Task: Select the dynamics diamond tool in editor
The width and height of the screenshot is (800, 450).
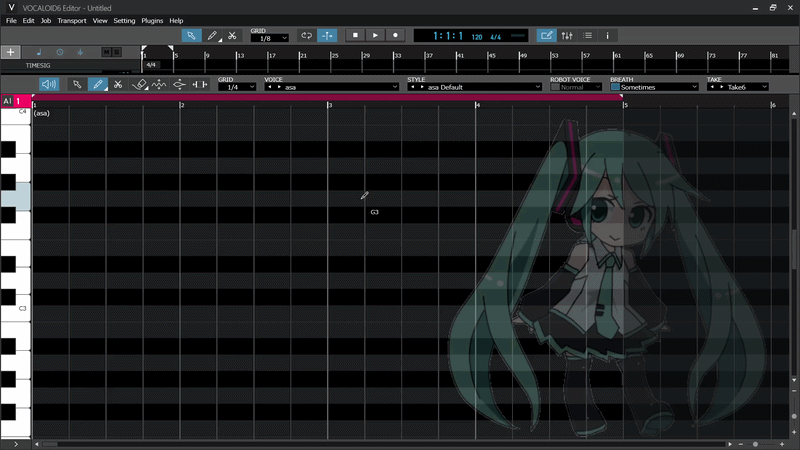Action: pyautogui.click(x=180, y=84)
